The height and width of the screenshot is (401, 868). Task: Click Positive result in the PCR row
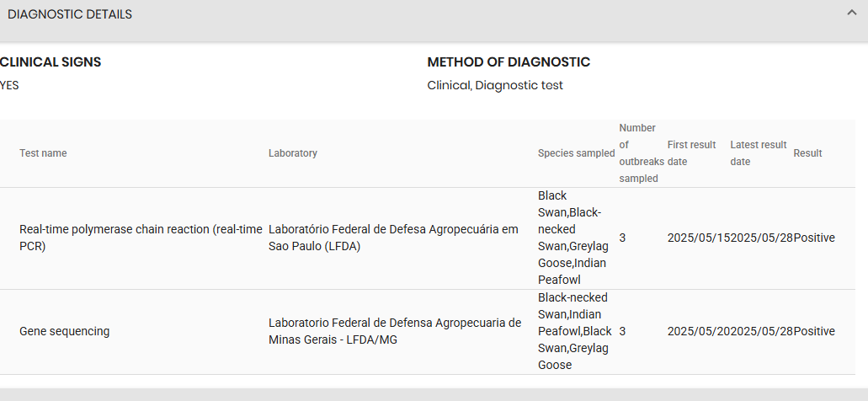(814, 238)
